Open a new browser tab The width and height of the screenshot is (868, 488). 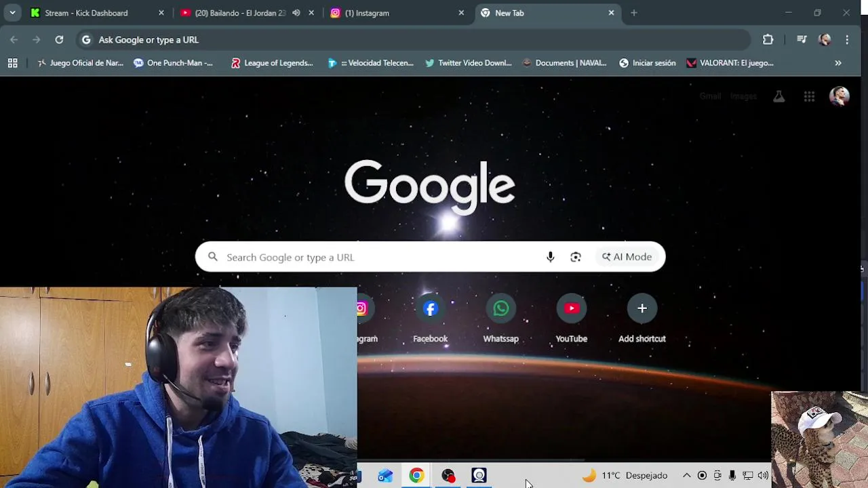click(x=633, y=13)
